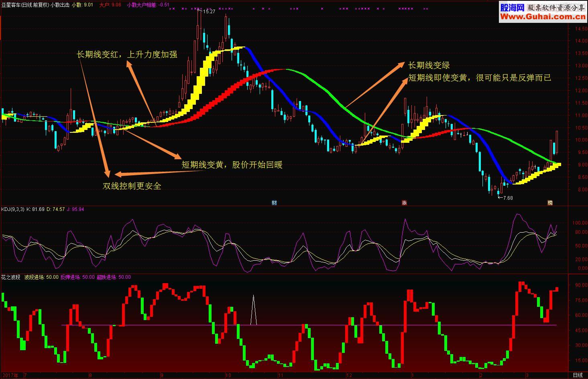Click the 100.00 KDJ axis label
The image size is (588, 379).
[x=580, y=223]
